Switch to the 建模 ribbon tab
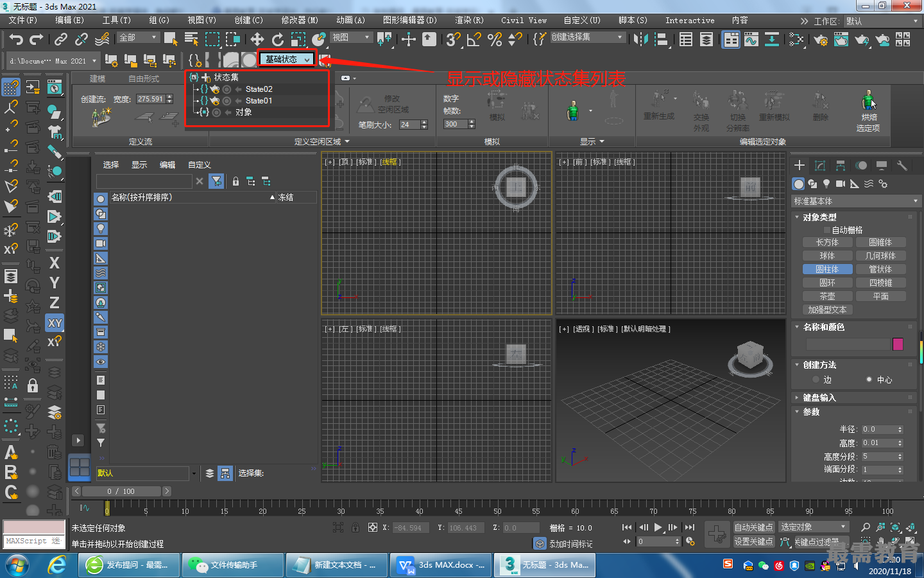Image resolution: width=924 pixels, height=578 pixels. point(98,79)
